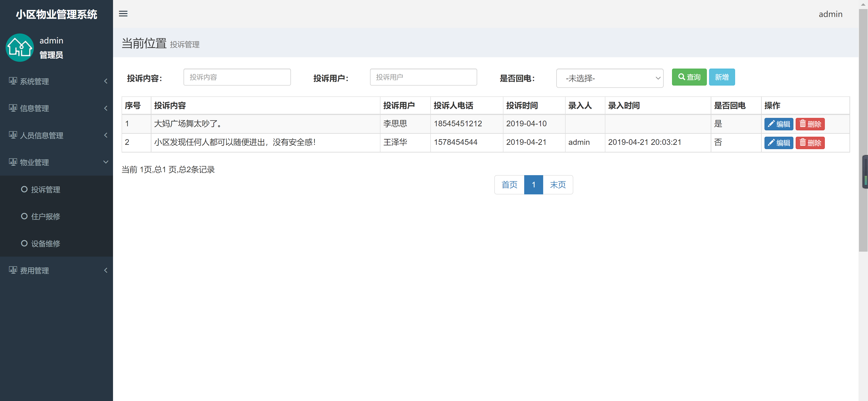Open the 是否回电 dropdown
Screen dimensions: 868x401
pyautogui.click(x=610, y=78)
